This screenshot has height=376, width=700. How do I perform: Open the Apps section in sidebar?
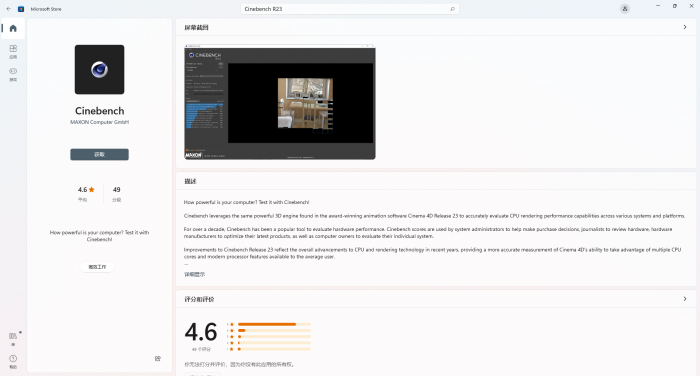click(x=13, y=51)
